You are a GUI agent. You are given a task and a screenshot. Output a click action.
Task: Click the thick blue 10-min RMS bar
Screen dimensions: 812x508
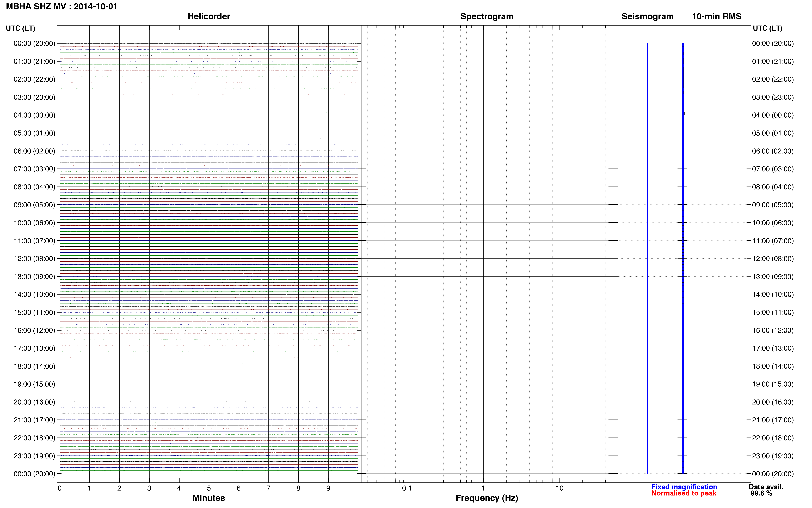click(683, 258)
